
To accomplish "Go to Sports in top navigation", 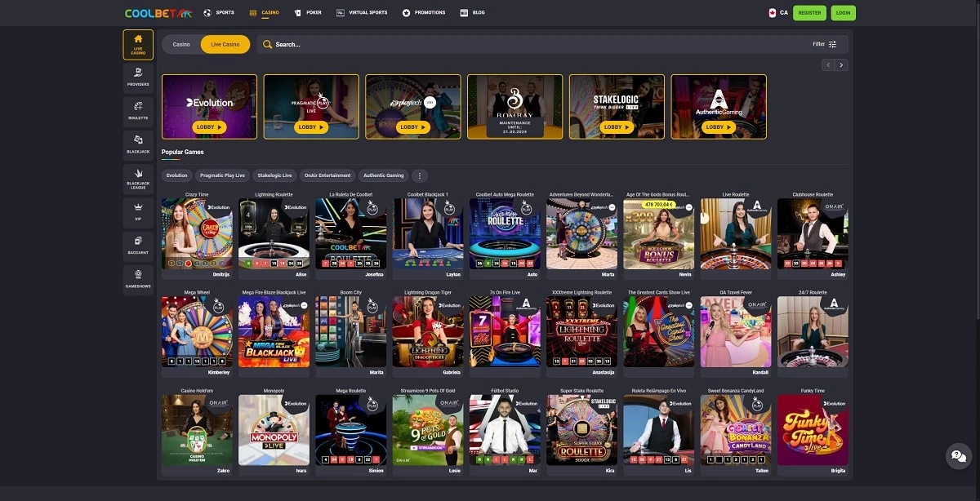I will click(x=219, y=13).
